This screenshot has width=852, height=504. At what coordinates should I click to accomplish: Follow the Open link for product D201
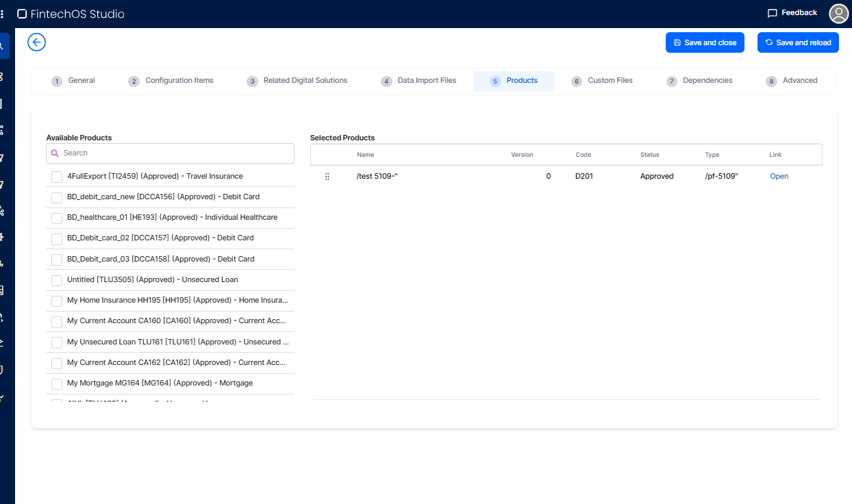pos(779,177)
